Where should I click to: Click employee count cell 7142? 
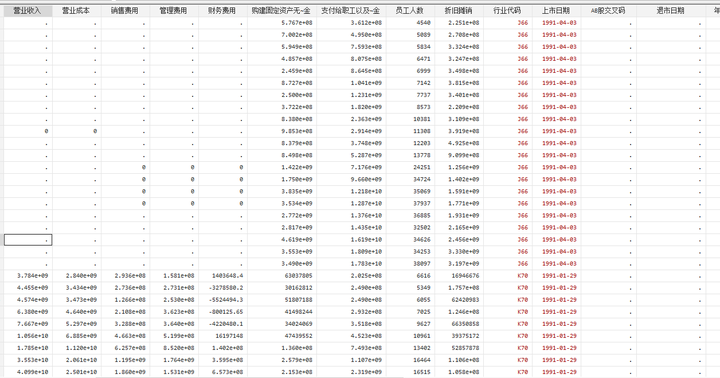410,83
